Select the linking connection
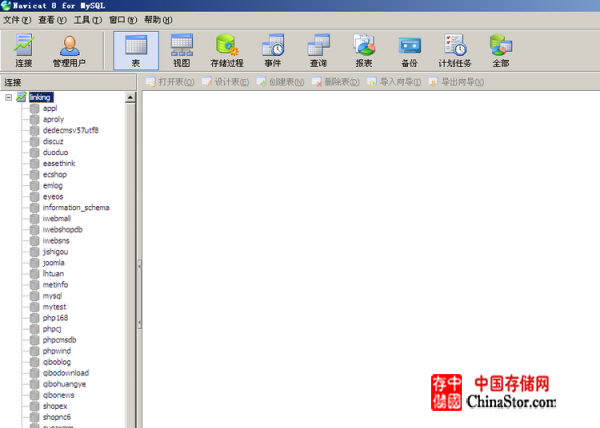 pyautogui.click(x=41, y=97)
